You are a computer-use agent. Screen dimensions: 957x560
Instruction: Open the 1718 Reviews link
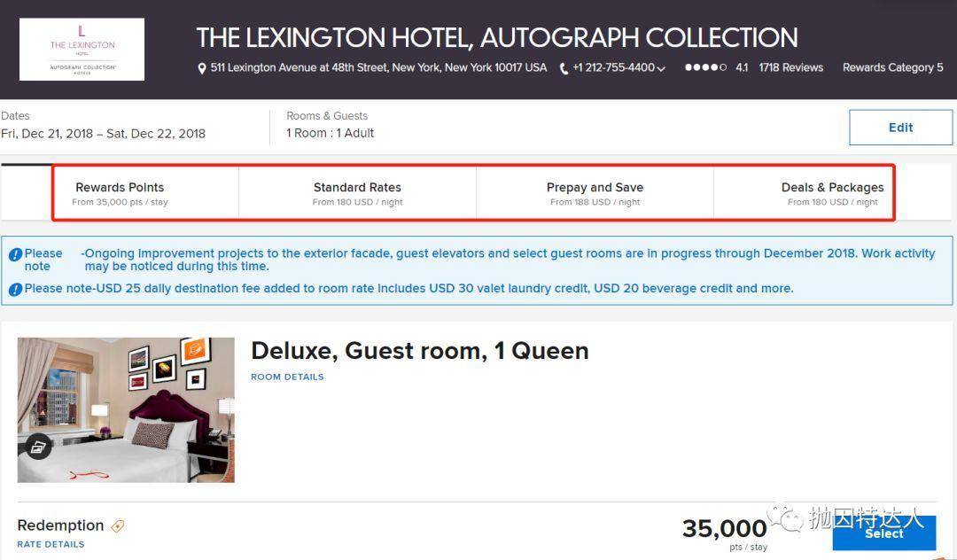point(790,67)
